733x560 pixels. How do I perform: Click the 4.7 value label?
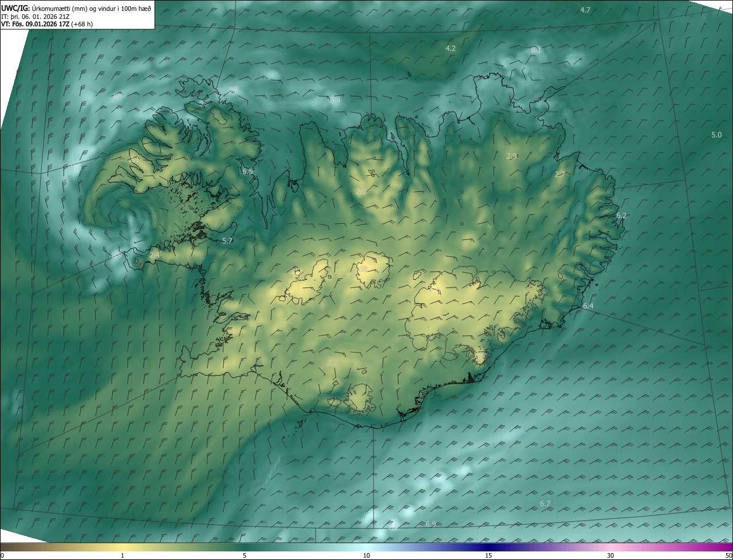585,10
